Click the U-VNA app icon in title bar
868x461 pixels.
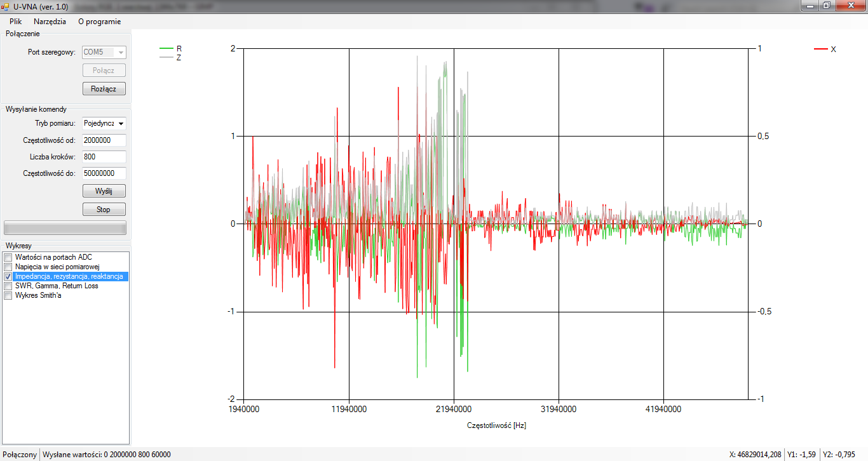click(x=6, y=5)
